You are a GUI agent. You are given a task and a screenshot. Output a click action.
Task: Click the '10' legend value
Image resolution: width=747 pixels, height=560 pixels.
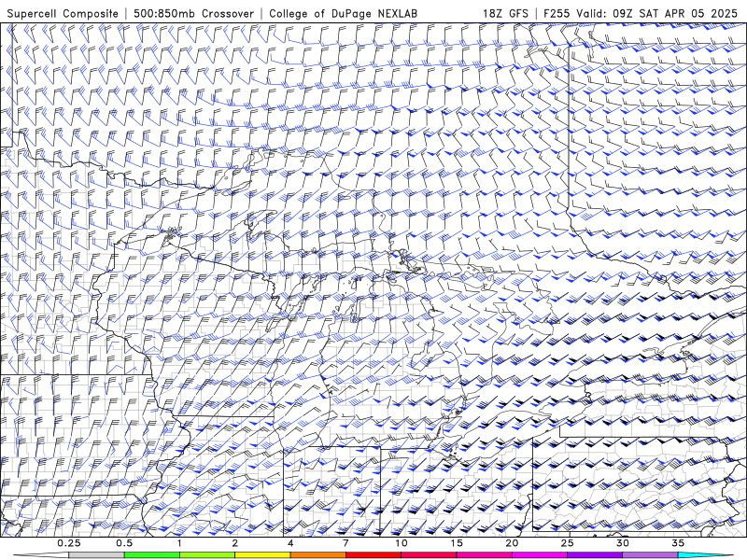click(402, 543)
